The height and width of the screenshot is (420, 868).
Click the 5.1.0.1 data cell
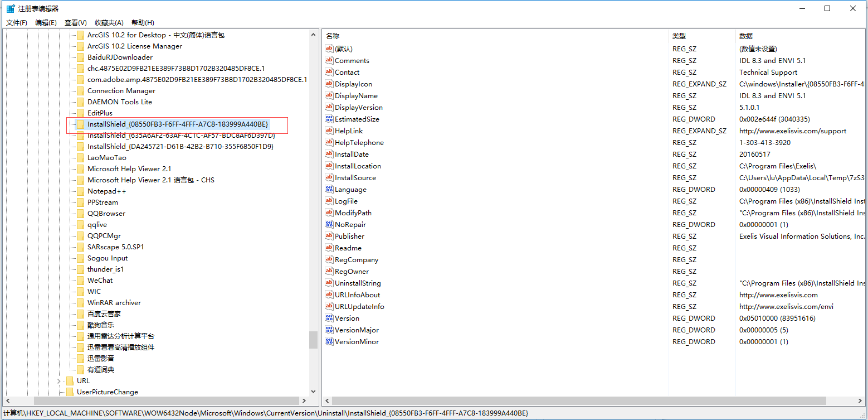coord(748,108)
